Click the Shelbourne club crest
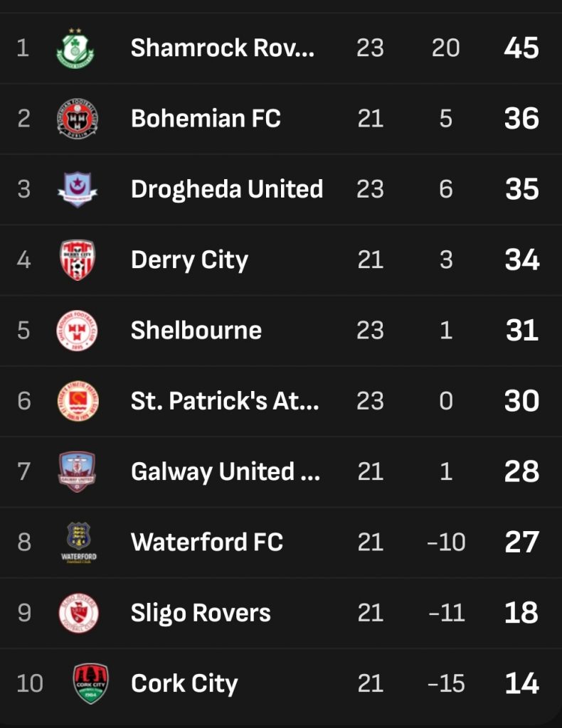Image resolution: width=562 pixels, height=728 pixels. 77,331
